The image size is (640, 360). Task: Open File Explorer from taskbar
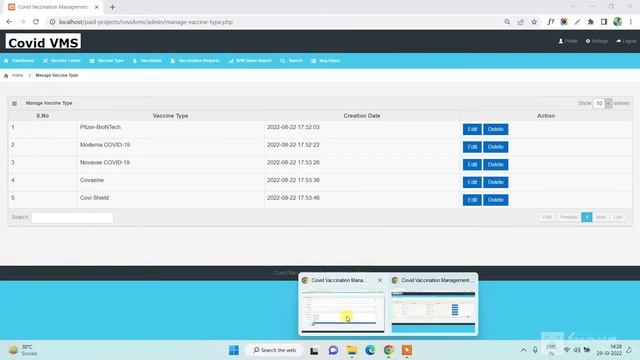[x=351, y=350]
